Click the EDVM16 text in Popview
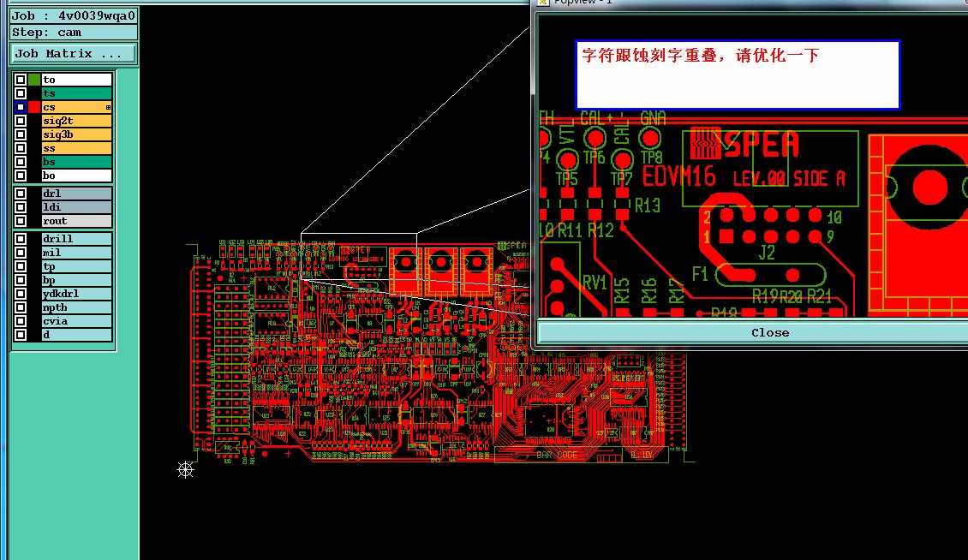Image resolution: width=968 pixels, height=560 pixels. (679, 177)
